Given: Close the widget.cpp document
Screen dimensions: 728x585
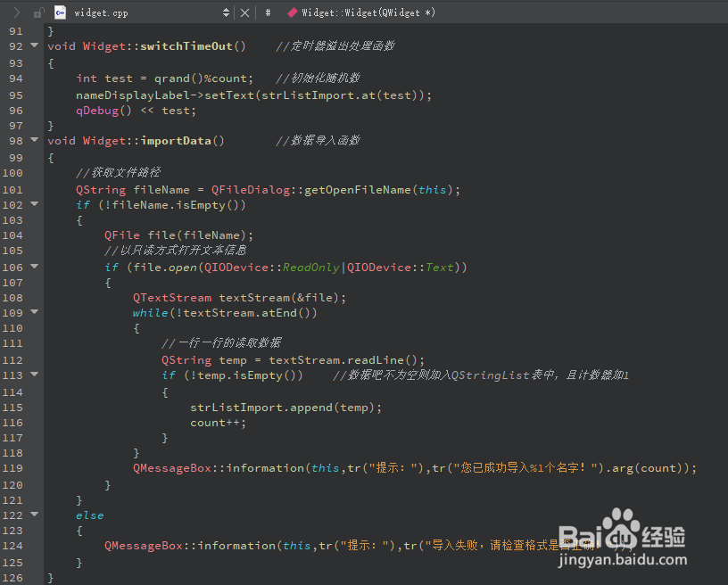Looking at the screenshot, I should (244, 13).
